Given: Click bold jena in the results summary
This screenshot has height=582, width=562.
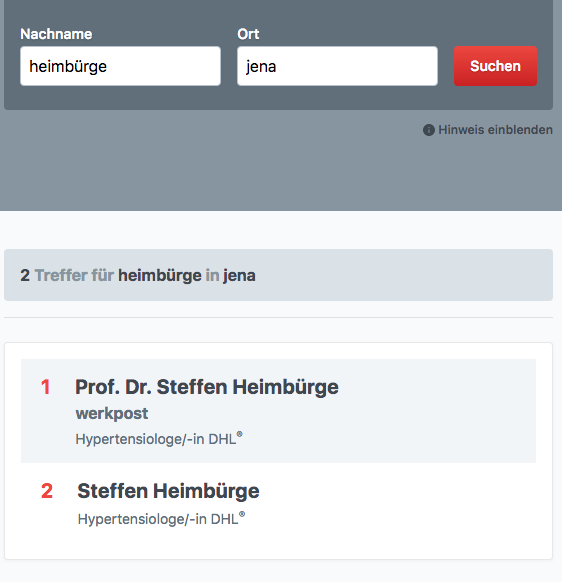Looking at the screenshot, I should [x=239, y=276].
